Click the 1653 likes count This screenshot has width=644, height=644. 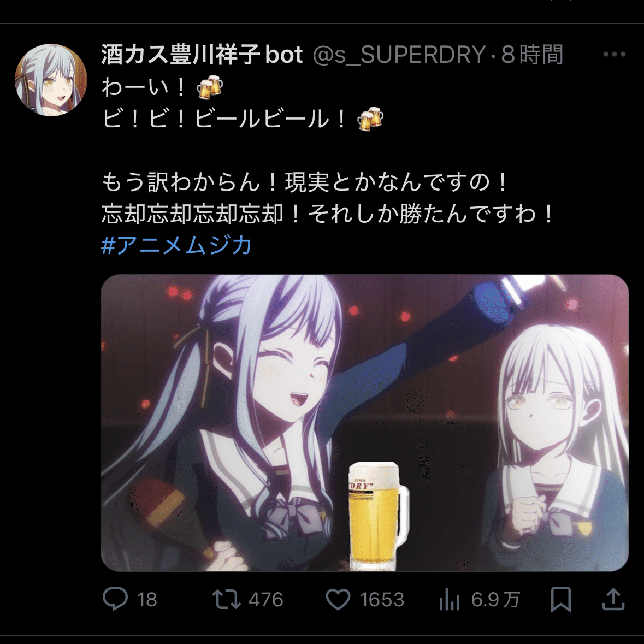(x=382, y=600)
